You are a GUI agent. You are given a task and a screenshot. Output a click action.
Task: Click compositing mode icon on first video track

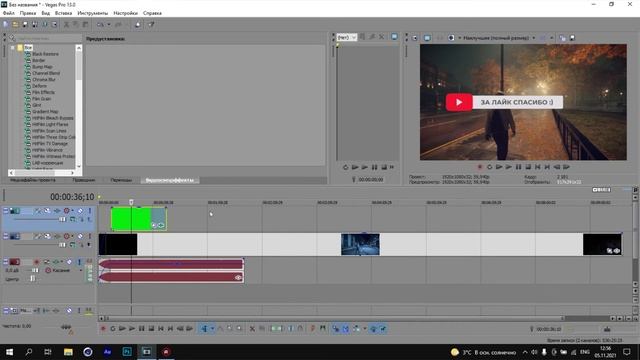72,220
